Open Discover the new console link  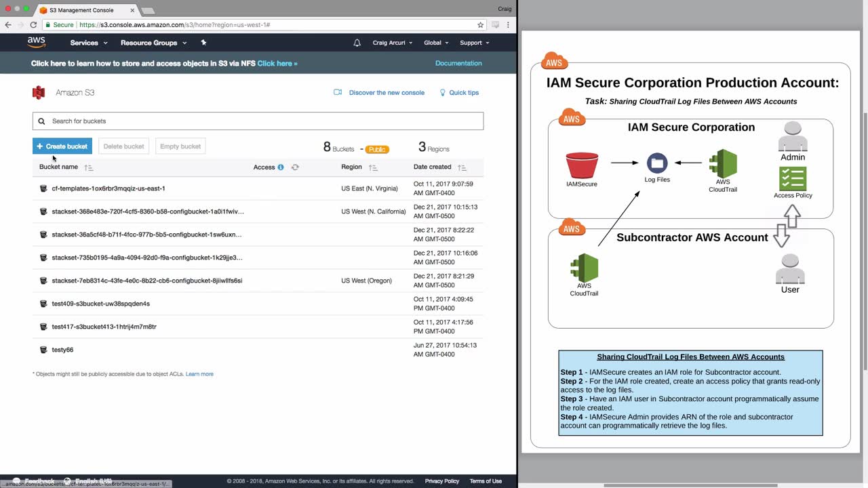[x=387, y=93]
